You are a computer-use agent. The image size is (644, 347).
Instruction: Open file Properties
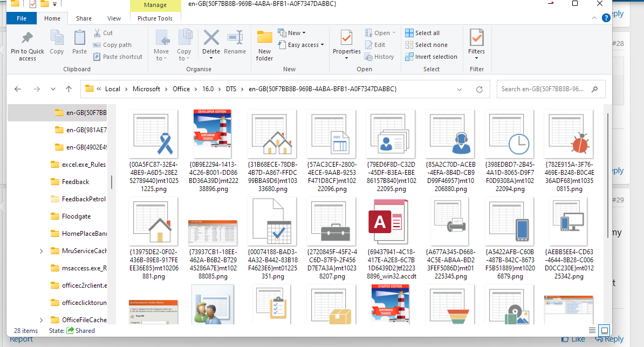click(347, 44)
